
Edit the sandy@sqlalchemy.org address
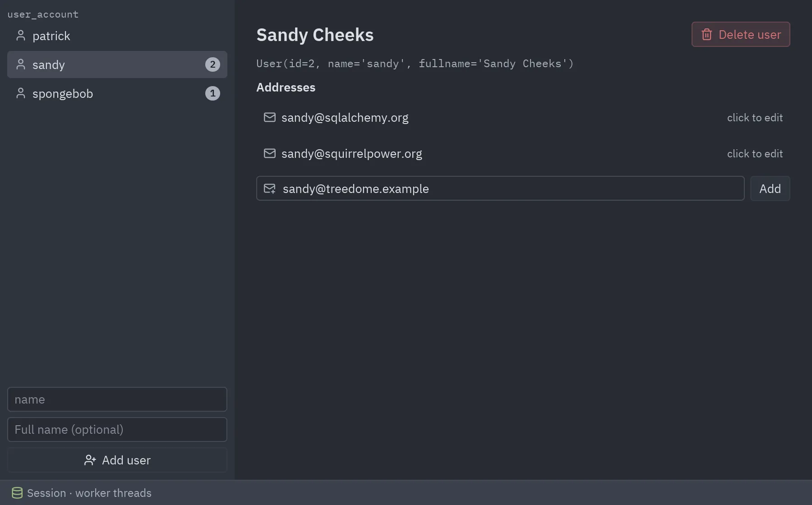[523, 117]
